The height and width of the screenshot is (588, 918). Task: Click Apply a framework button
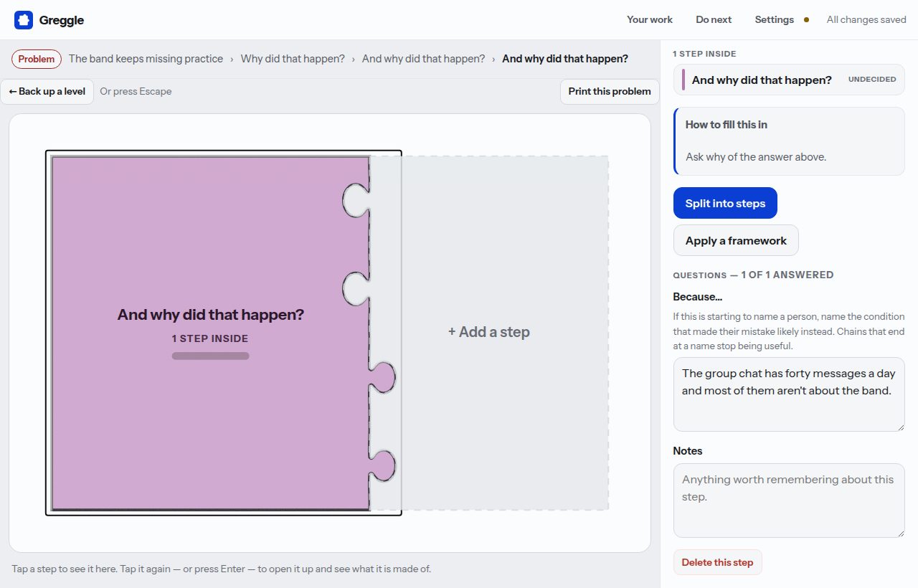pyautogui.click(x=736, y=241)
